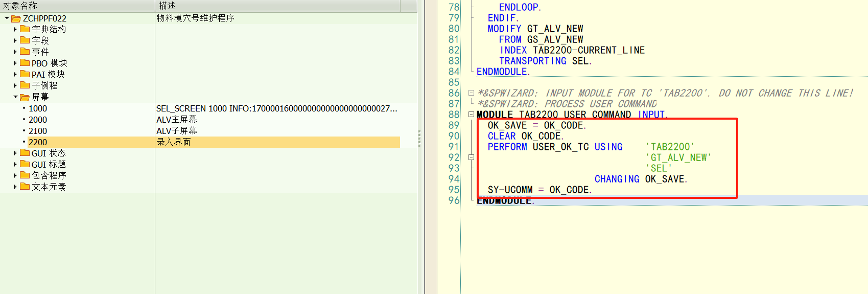Image resolution: width=868 pixels, height=294 pixels.
Task: Click the panel splitter grip handle
Action: tap(419, 138)
